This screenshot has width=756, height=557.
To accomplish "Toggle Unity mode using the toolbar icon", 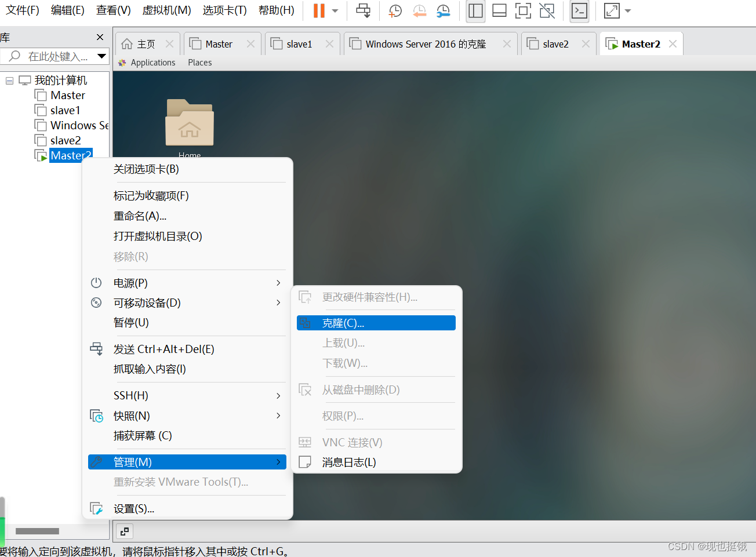I will point(547,10).
